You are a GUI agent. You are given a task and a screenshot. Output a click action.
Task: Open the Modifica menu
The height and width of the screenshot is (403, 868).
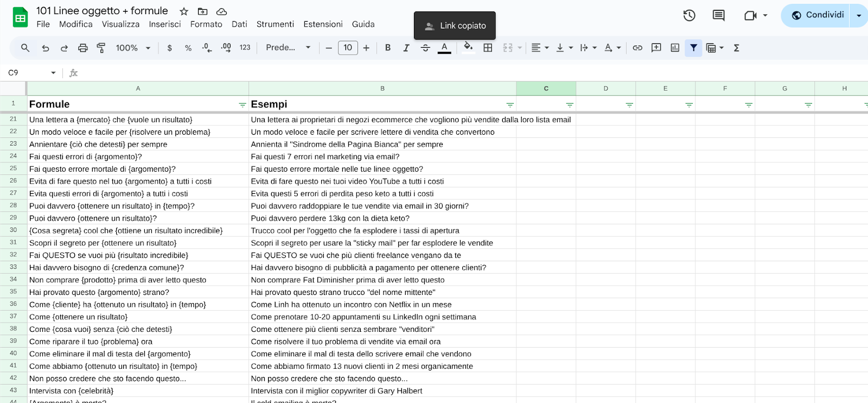tap(76, 24)
